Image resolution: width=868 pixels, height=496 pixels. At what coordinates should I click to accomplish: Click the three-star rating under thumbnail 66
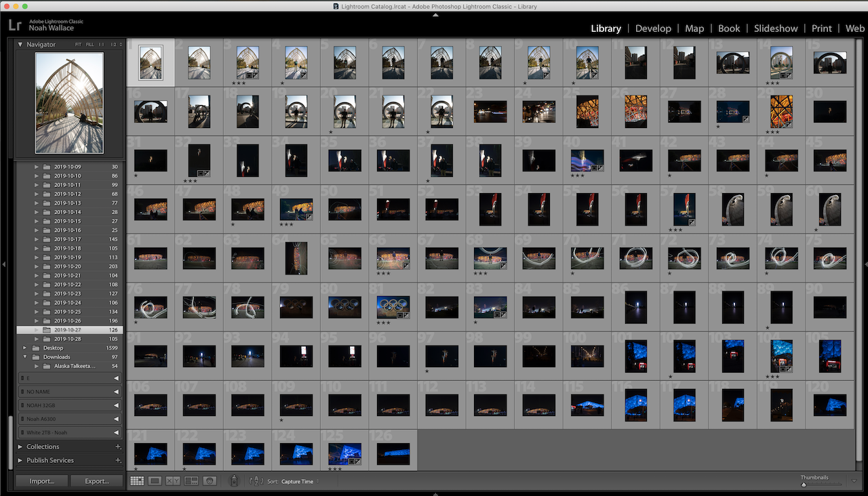click(384, 273)
